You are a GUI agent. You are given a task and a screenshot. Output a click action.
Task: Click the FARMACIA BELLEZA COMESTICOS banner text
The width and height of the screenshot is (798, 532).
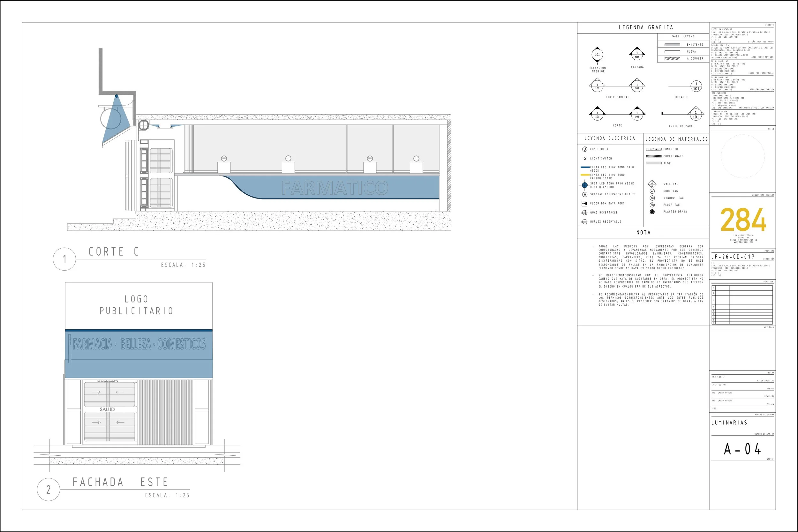pos(139,344)
